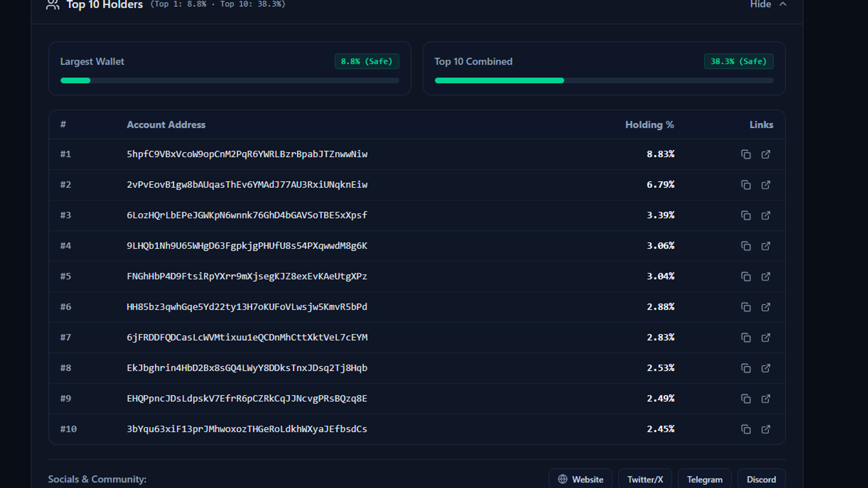This screenshot has width=868, height=488.
Task: Copy address of holder #4
Action: click(746, 246)
